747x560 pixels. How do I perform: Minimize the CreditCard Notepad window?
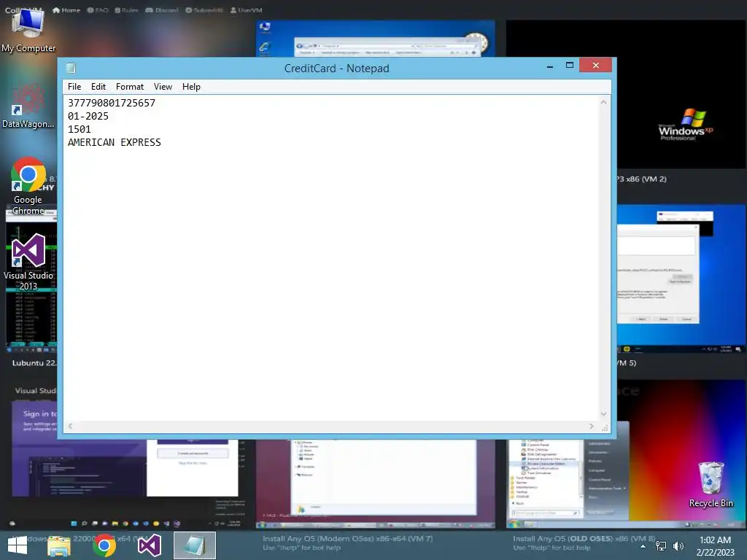pos(550,66)
